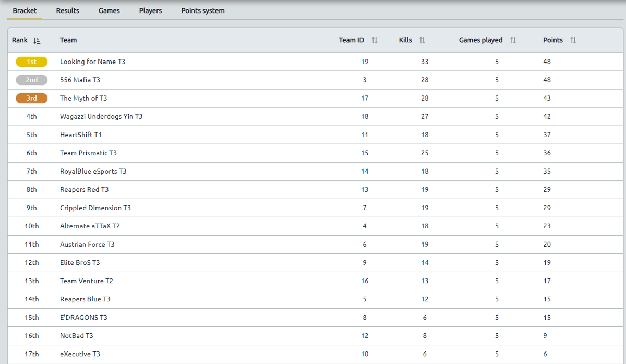Sort by Kills arrows icon

[423, 40]
